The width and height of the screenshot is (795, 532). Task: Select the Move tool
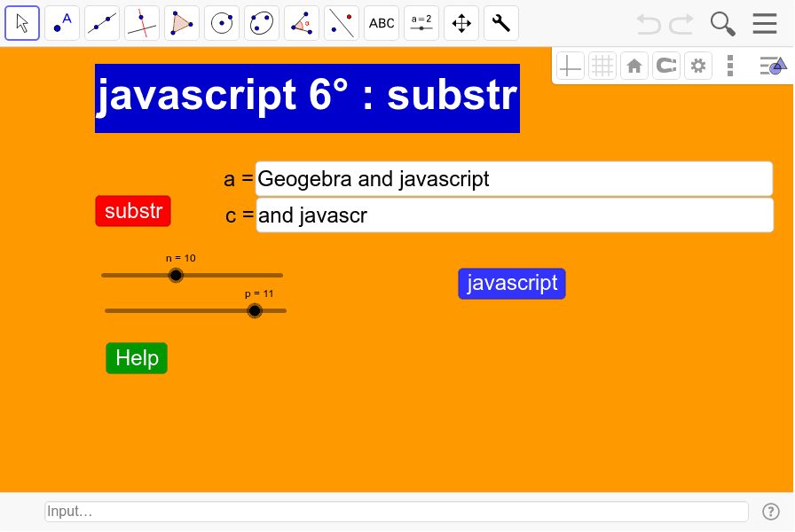coord(22,23)
